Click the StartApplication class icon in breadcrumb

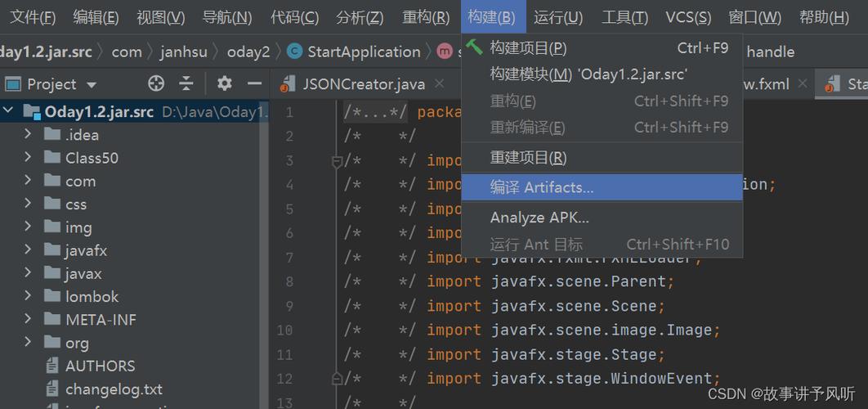point(295,52)
